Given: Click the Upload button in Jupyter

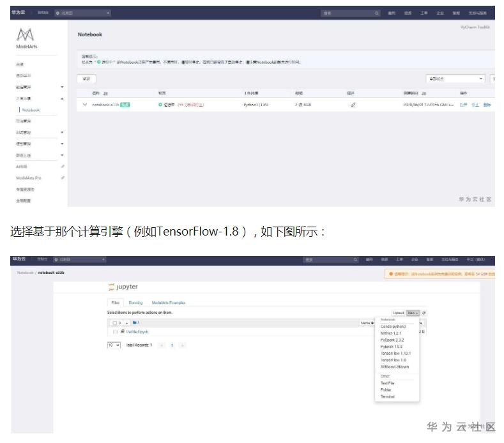Looking at the screenshot, I should 398,313.
